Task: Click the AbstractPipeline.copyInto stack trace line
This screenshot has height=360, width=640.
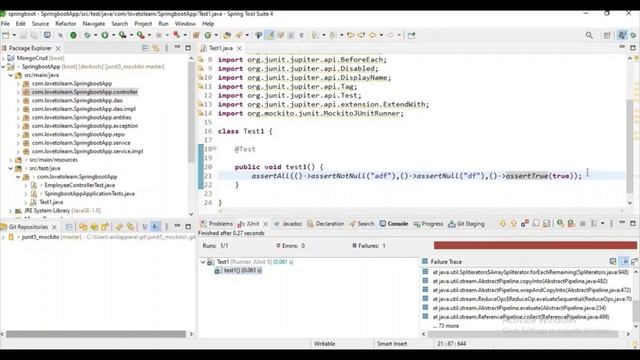Action: (x=520, y=281)
